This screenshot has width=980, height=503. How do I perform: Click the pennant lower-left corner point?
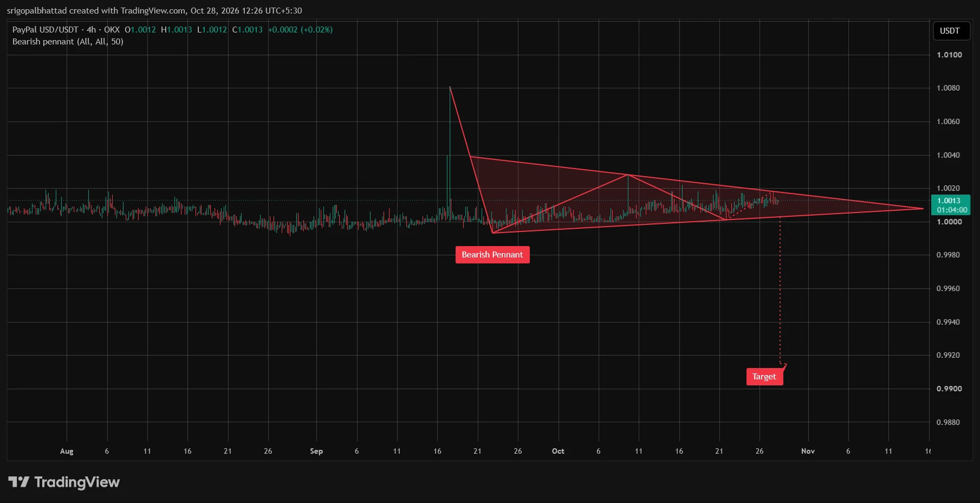click(x=492, y=233)
